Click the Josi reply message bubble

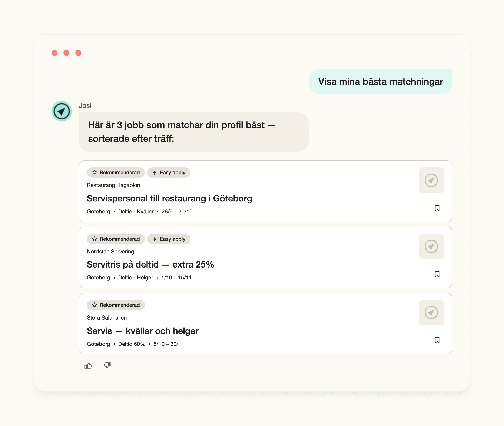[x=193, y=132]
